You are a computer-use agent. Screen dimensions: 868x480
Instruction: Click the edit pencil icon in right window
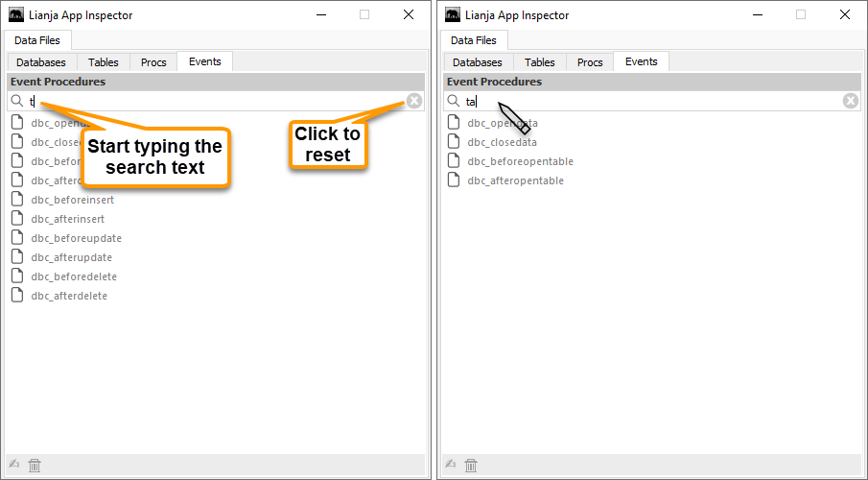click(452, 466)
